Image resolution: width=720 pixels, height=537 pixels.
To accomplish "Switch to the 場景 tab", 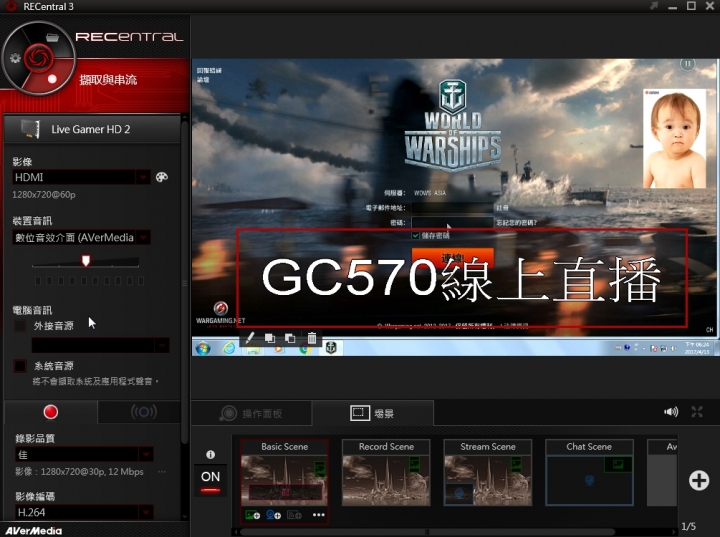I will (372, 413).
